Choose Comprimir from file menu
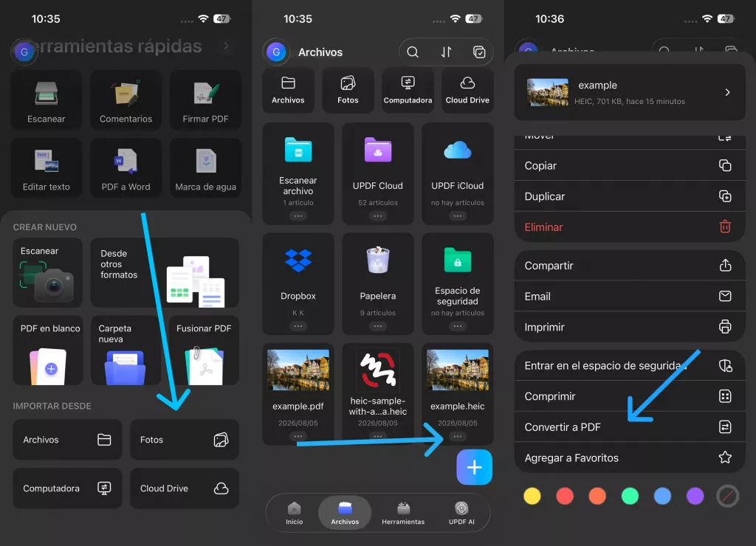 click(630, 396)
